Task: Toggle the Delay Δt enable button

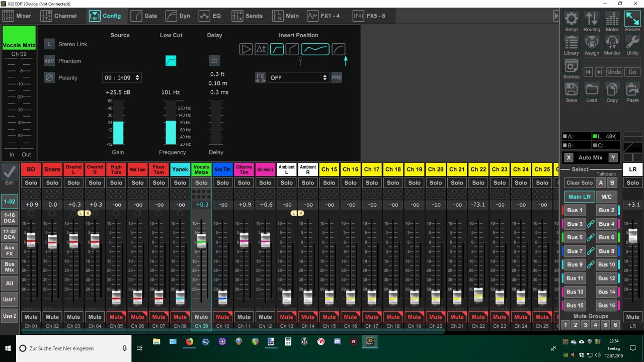Action: [x=214, y=61]
